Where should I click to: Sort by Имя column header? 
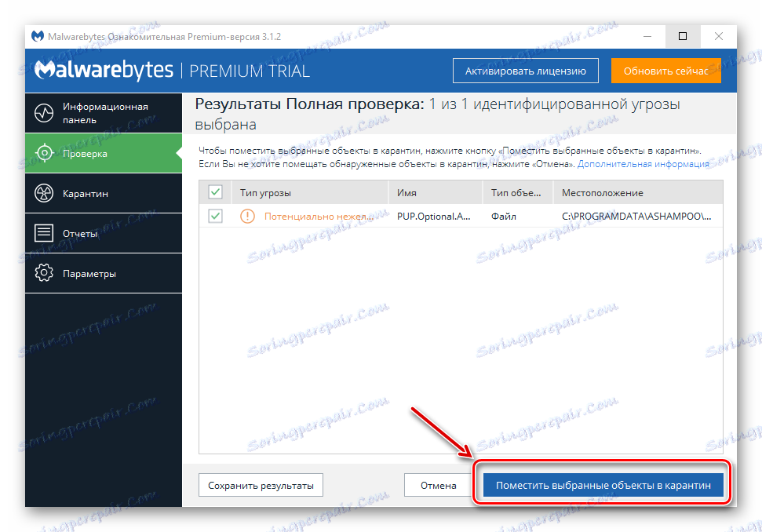pos(436,192)
